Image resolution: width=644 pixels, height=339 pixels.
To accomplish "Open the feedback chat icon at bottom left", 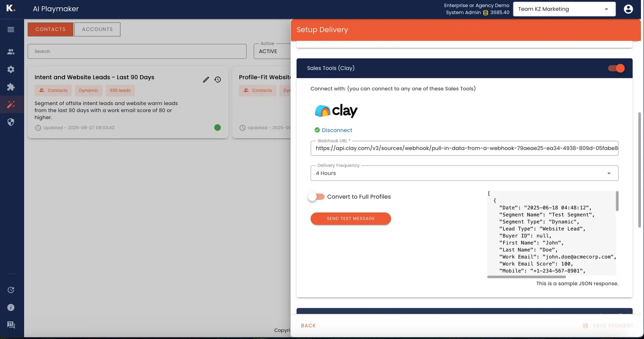I will point(11,325).
